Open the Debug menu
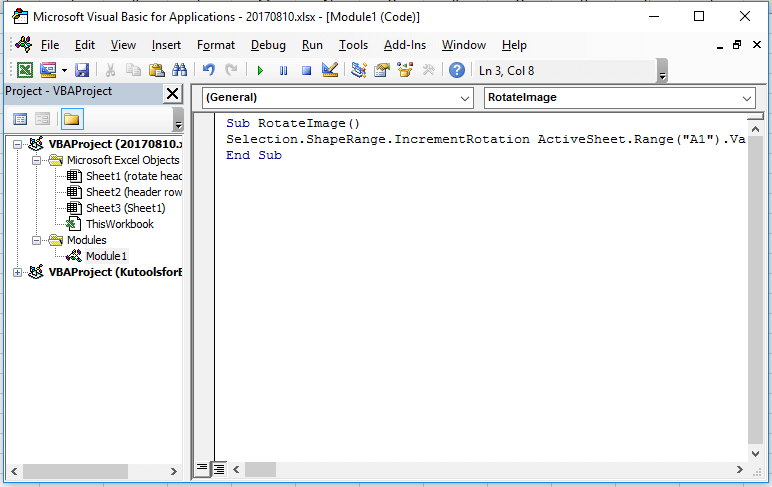This screenshot has height=487, width=772. [x=268, y=45]
